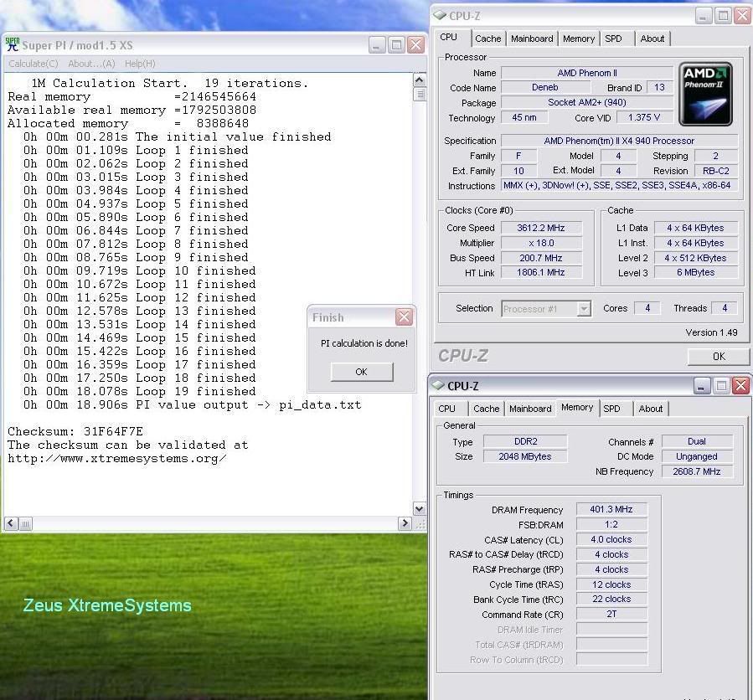753x700 pixels.
Task: Click the bottom CPU-Z window title icon
Action: (x=437, y=385)
